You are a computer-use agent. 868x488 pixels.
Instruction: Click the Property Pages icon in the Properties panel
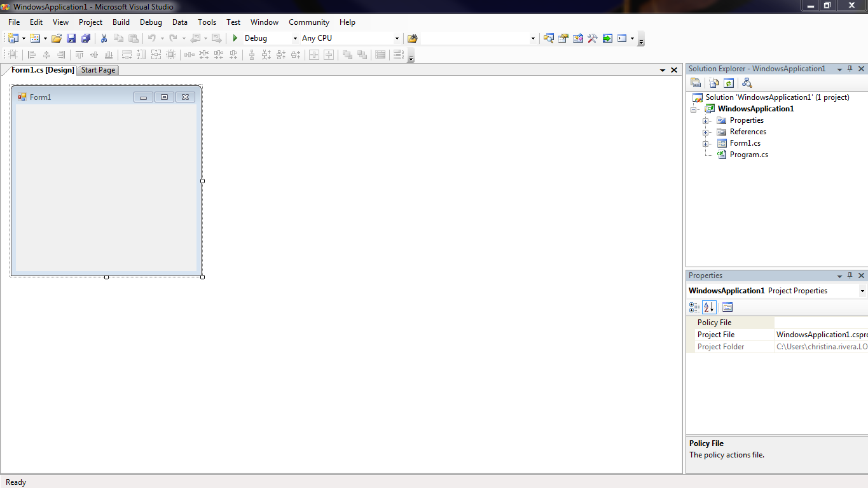click(x=727, y=307)
